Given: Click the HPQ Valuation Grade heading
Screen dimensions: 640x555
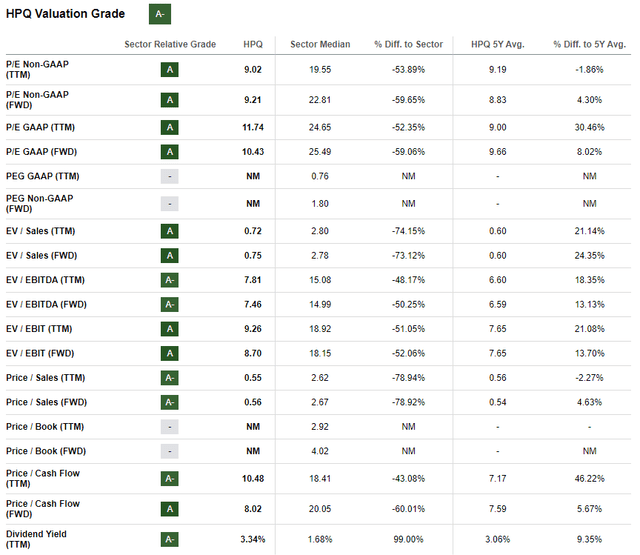Looking at the screenshot, I should pyautogui.click(x=66, y=14).
